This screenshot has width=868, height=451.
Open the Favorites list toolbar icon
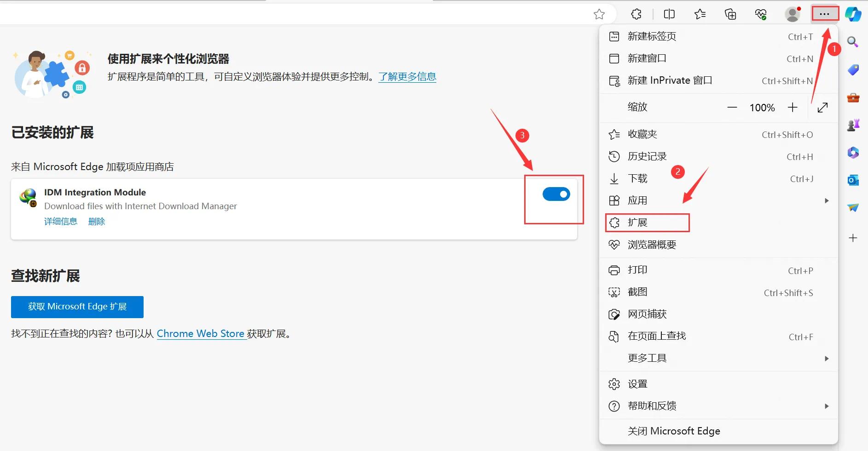click(x=700, y=14)
